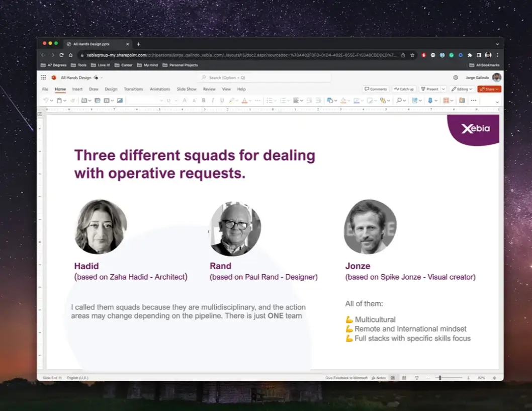Bookmark this page with the star icon
This screenshot has height=411, width=532.
tap(412, 55)
